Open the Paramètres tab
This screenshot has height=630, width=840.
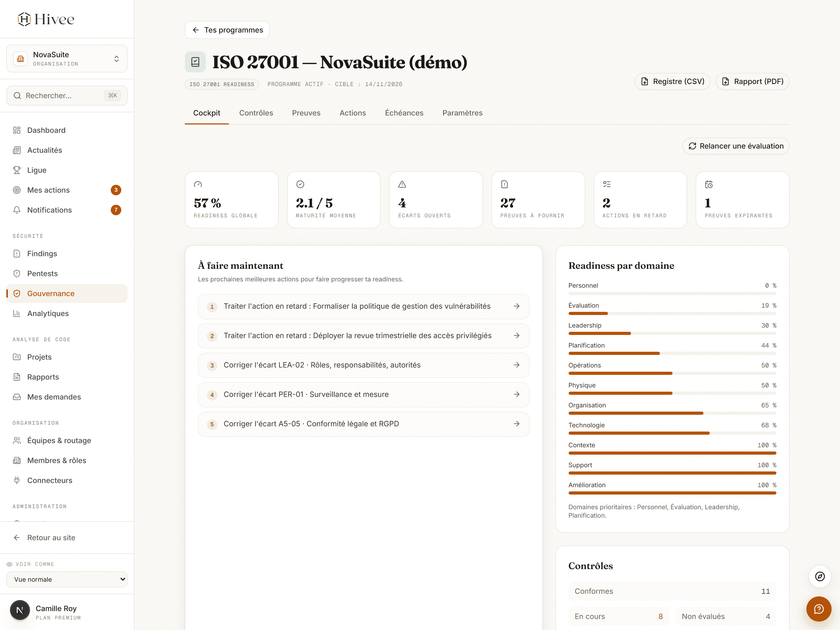click(462, 113)
